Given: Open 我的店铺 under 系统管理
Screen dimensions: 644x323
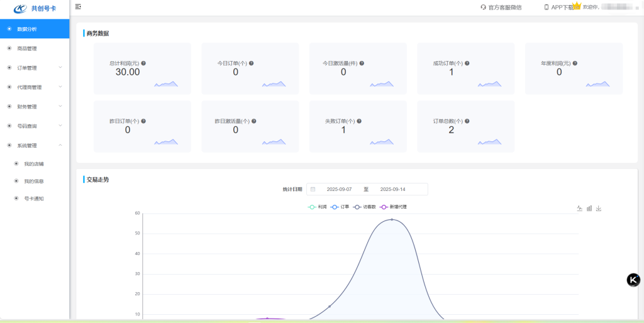Looking at the screenshot, I should 33,164.
